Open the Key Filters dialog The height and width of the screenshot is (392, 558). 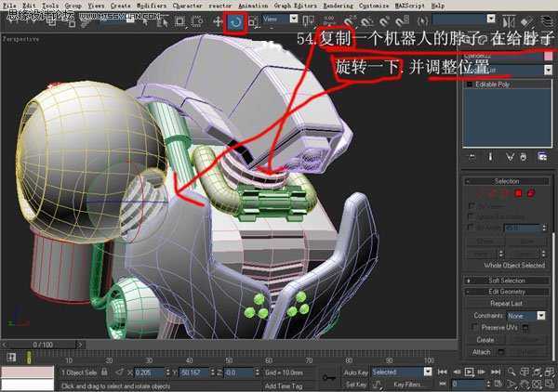click(x=407, y=385)
